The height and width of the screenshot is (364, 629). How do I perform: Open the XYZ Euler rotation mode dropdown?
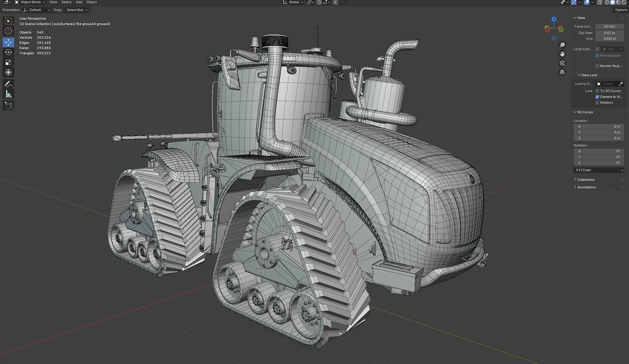598,170
